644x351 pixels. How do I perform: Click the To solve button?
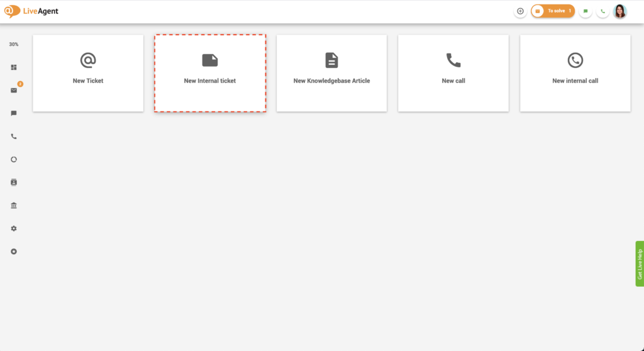click(553, 11)
